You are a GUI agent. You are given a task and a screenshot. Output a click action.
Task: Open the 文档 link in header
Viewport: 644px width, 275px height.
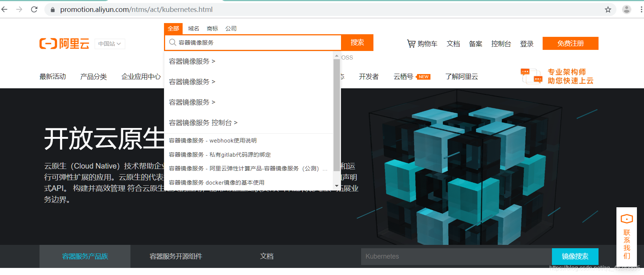(453, 44)
